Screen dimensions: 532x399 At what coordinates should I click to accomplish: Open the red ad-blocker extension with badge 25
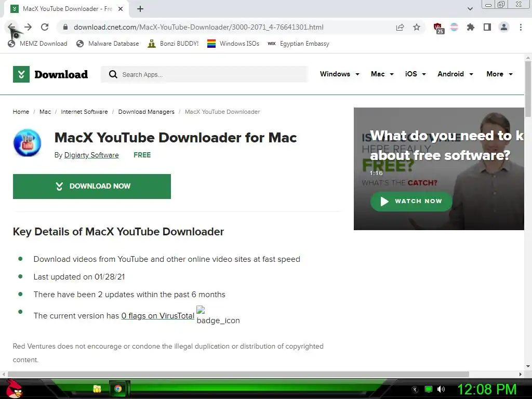(x=438, y=28)
